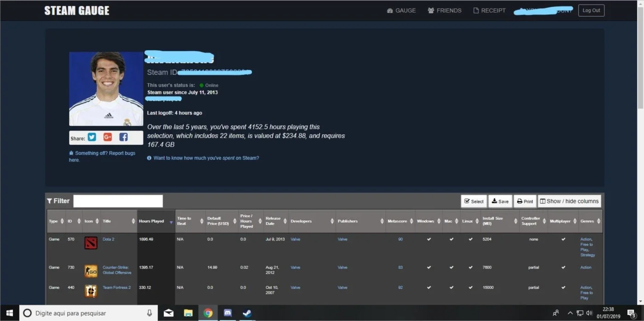
Task: Go to the Friends nav item
Action: pos(444,11)
